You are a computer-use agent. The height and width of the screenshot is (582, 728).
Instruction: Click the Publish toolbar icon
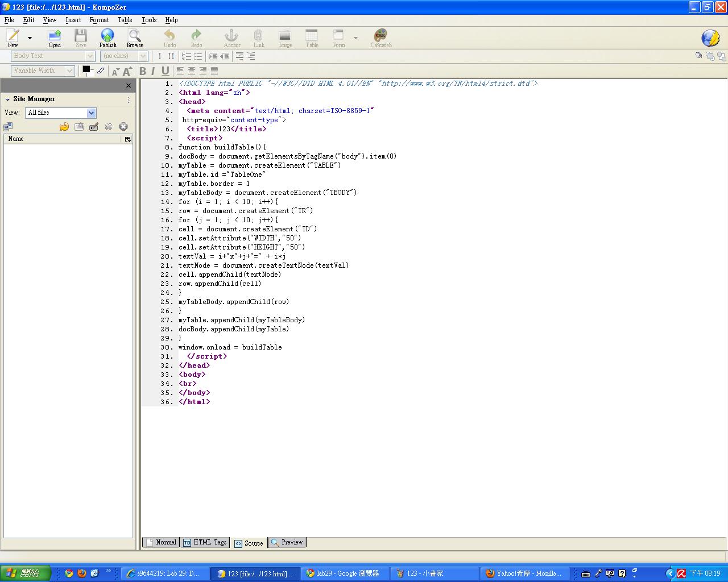point(107,38)
